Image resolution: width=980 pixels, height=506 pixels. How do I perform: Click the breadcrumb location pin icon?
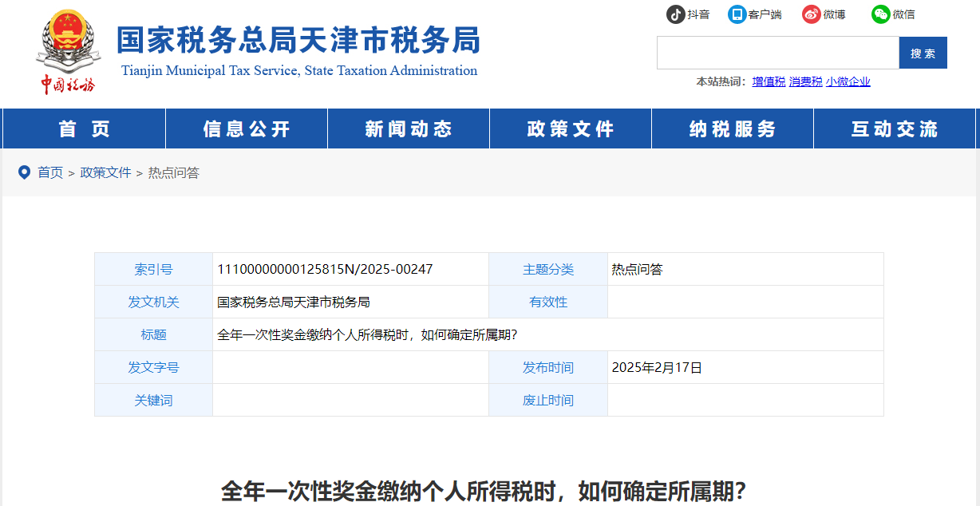click(x=25, y=172)
